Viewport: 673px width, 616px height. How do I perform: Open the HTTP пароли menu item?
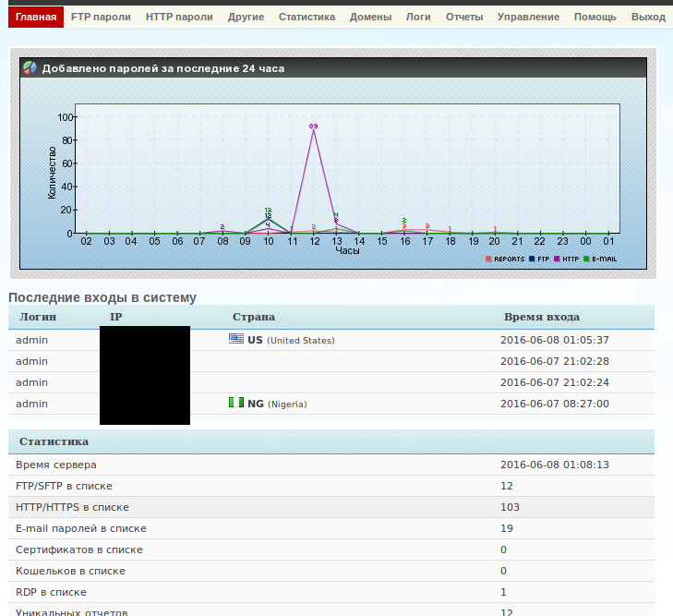tap(179, 18)
